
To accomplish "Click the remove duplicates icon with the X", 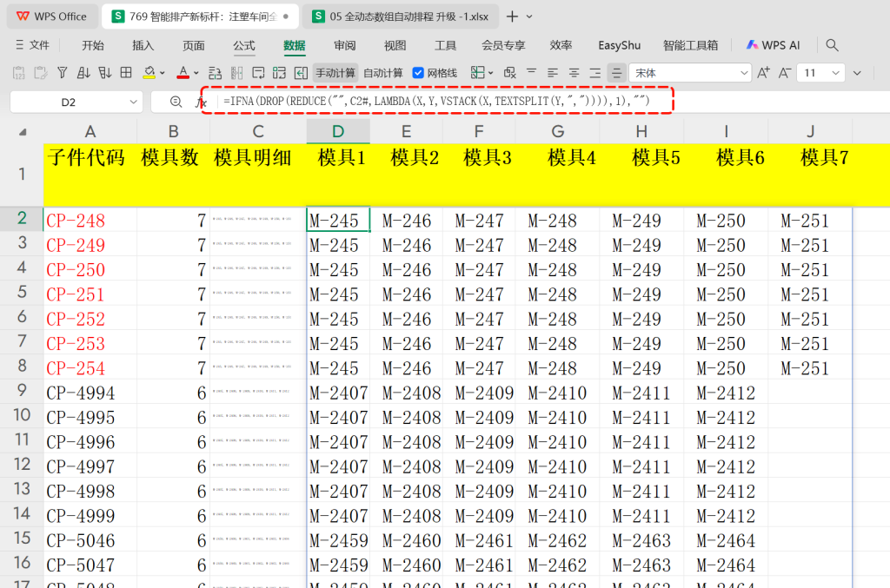I will coord(509,73).
